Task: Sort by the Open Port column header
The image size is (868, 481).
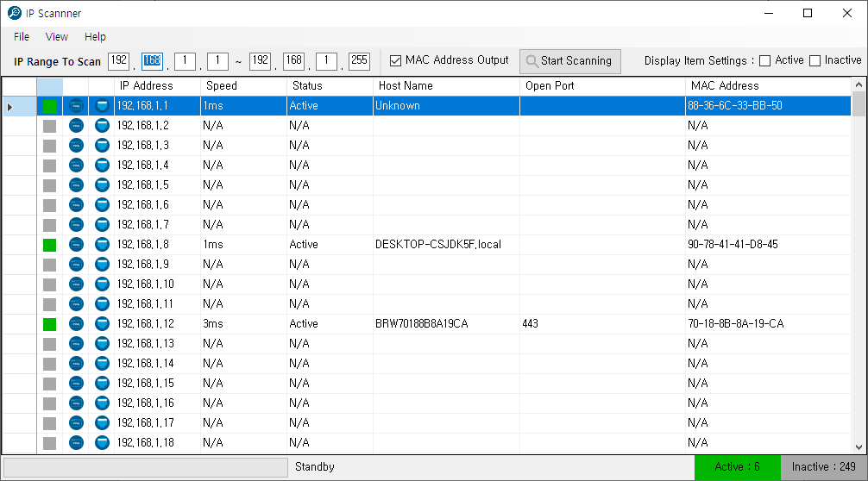Action: coord(603,86)
